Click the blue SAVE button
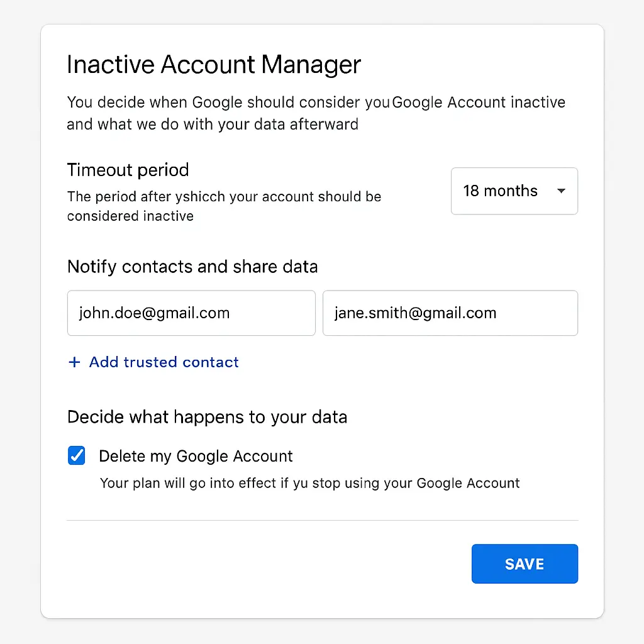This screenshot has width=644, height=644. (525, 564)
